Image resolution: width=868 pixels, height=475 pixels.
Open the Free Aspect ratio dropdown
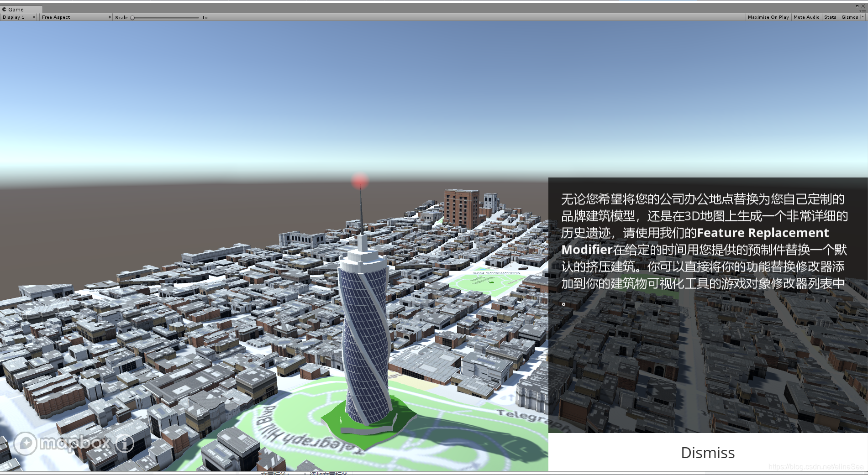tap(76, 17)
